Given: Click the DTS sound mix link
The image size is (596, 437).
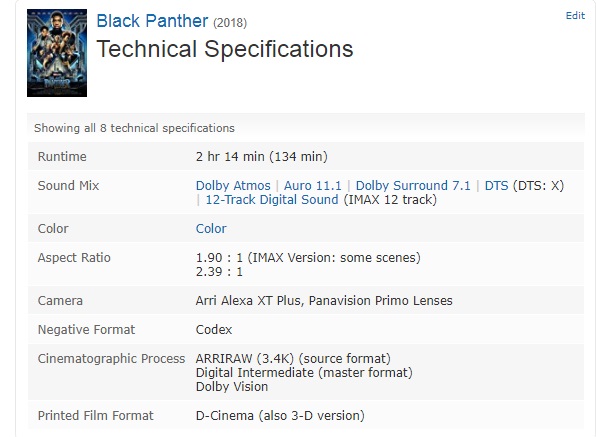Looking at the screenshot, I should click(x=496, y=185).
